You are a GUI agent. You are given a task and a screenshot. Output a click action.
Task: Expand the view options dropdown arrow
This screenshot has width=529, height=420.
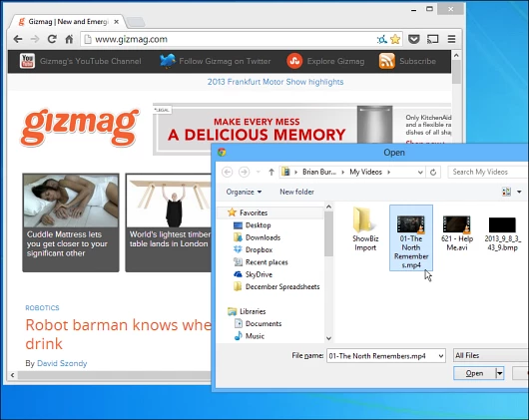tap(519, 192)
